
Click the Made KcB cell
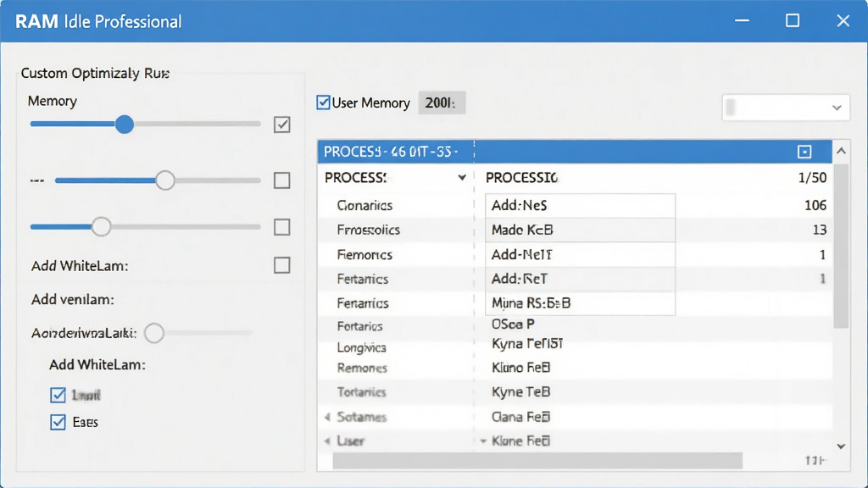click(580, 230)
